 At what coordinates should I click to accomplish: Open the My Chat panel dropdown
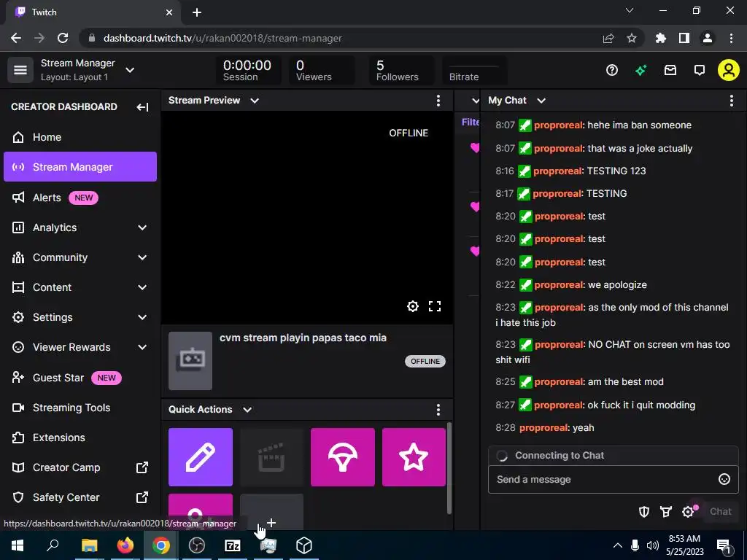click(x=541, y=101)
